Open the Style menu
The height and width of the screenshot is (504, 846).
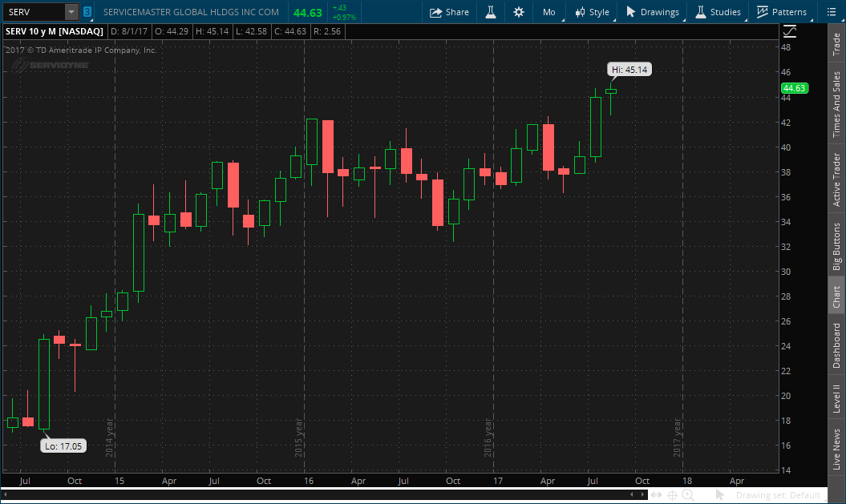pyautogui.click(x=592, y=12)
